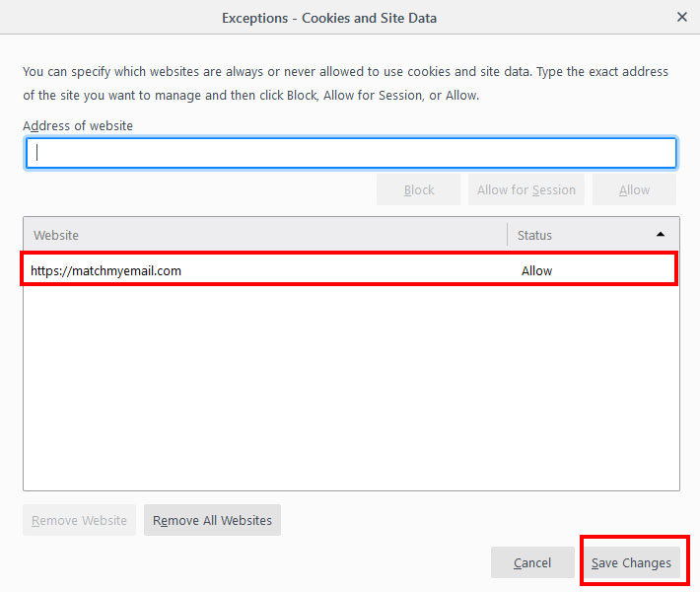Click the sort arrow in Status header
Screen dimensions: 700x592
[660, 235]
